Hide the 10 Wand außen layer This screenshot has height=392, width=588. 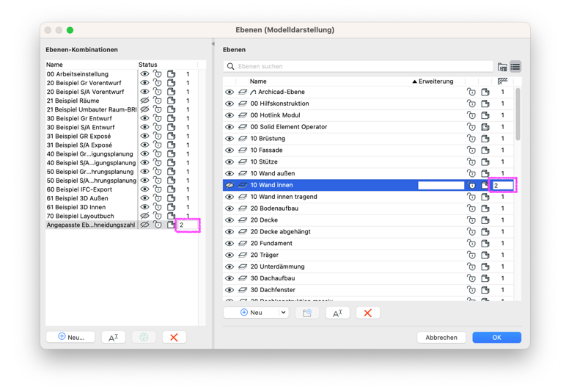tap(229, 173)
